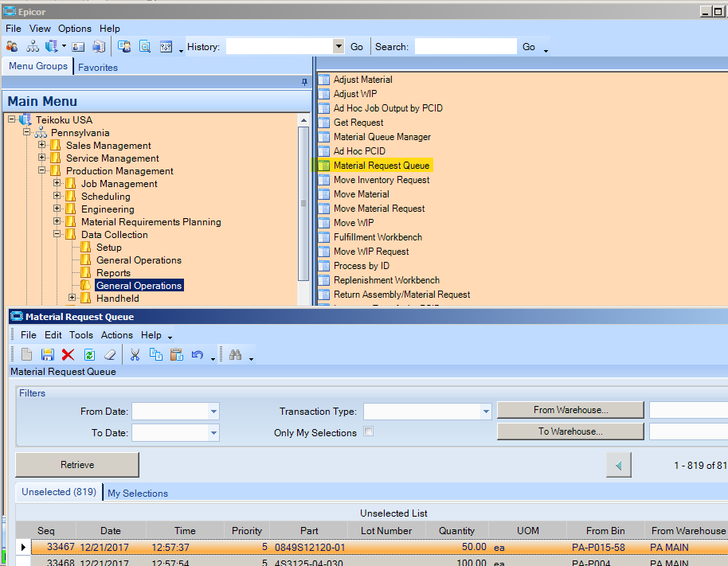Click the Go button next to Search
Viewport: 728px width, 566px height.
[x=528, y=47]
